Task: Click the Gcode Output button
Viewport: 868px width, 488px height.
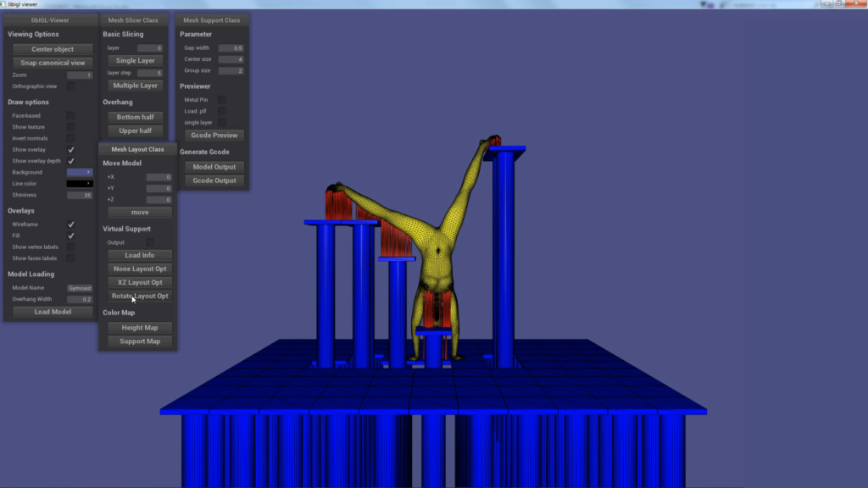Action: 214,180
